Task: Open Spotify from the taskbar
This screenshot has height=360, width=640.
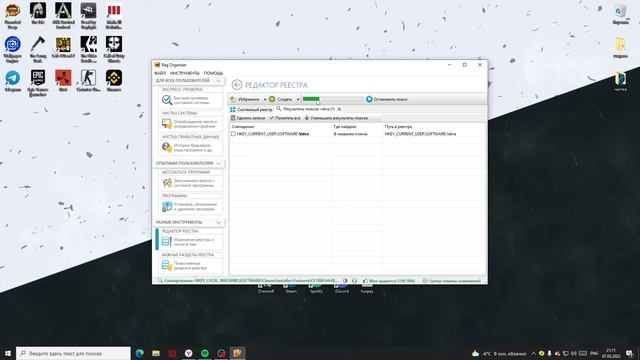Action: (205, 353)
